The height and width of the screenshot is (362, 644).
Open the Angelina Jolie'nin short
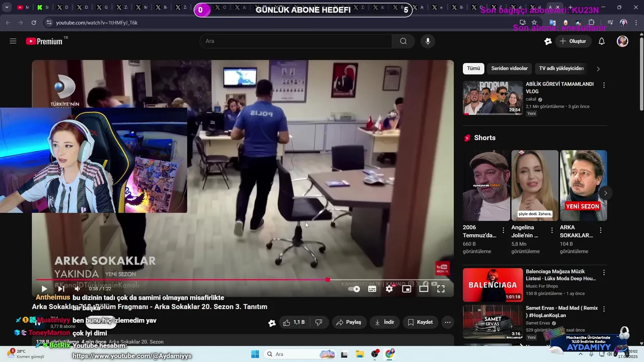(535, 186)
